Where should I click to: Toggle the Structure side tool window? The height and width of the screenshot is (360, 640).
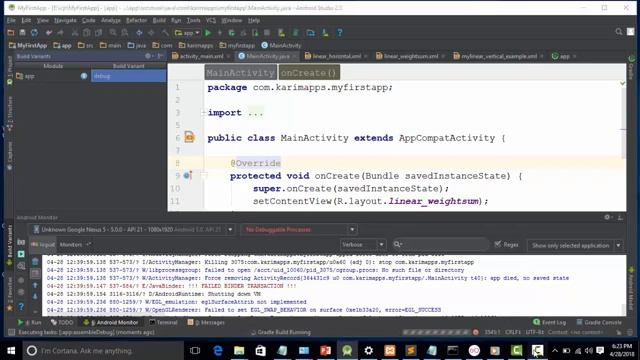click(10, 113)
